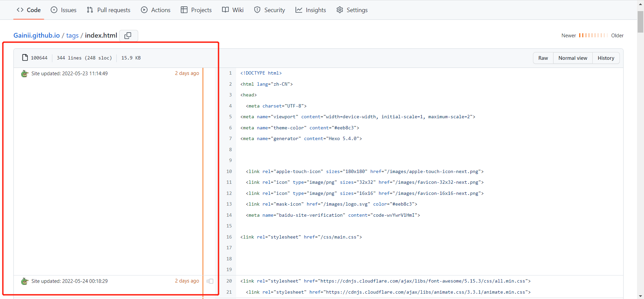Click the Code angle-brackets icon

point(20,10)
